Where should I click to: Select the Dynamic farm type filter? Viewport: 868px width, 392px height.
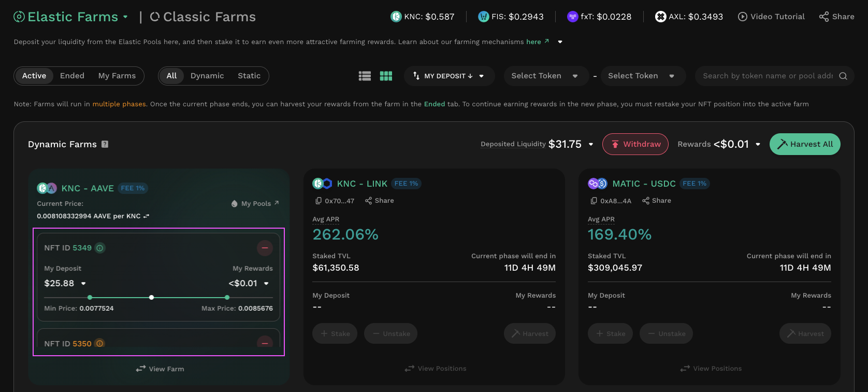click(207, 76)
